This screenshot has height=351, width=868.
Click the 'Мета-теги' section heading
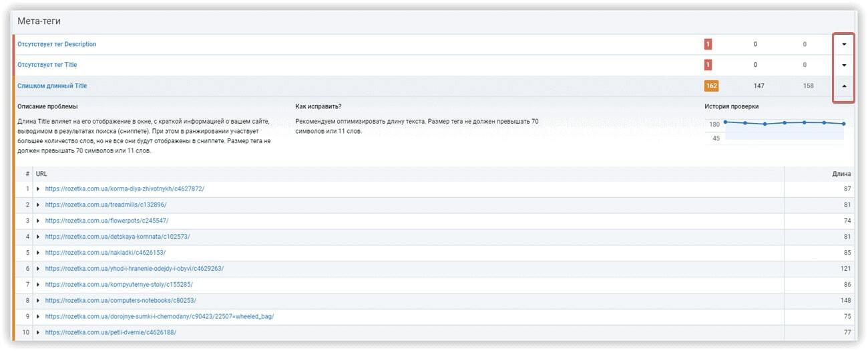[39, 21]
